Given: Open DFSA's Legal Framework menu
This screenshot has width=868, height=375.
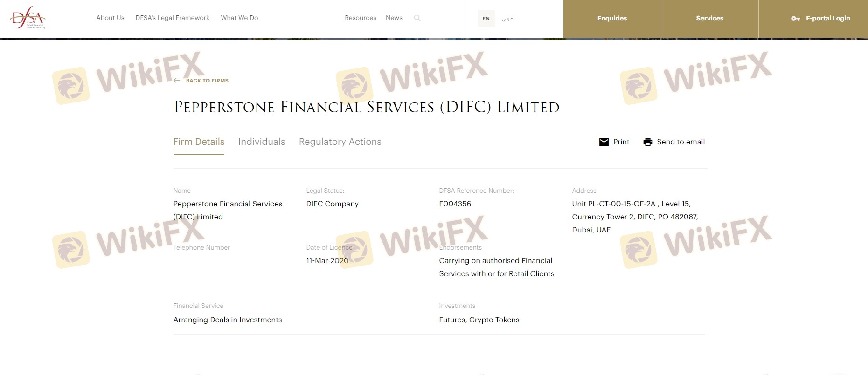Looking at the screenshot, I should (173, 18).
